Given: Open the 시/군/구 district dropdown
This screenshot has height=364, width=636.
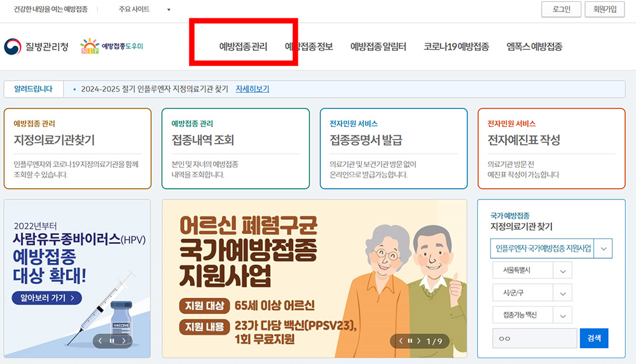Looking at the screenshot, I should point(532,293).
